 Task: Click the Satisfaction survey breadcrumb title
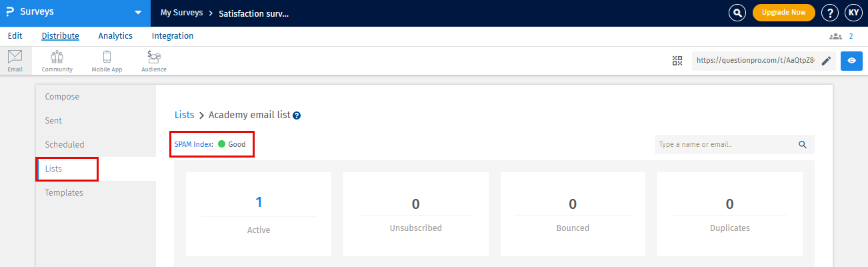pos(254,13)
